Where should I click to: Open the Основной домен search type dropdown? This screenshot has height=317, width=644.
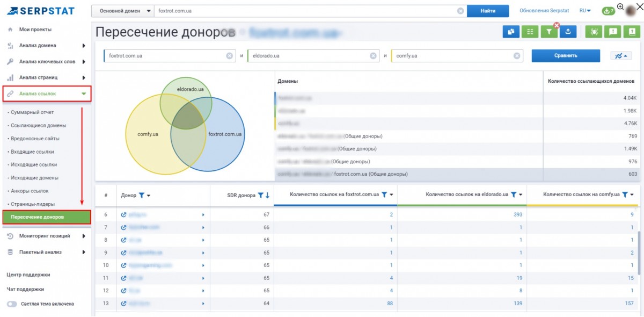(122, 11)
